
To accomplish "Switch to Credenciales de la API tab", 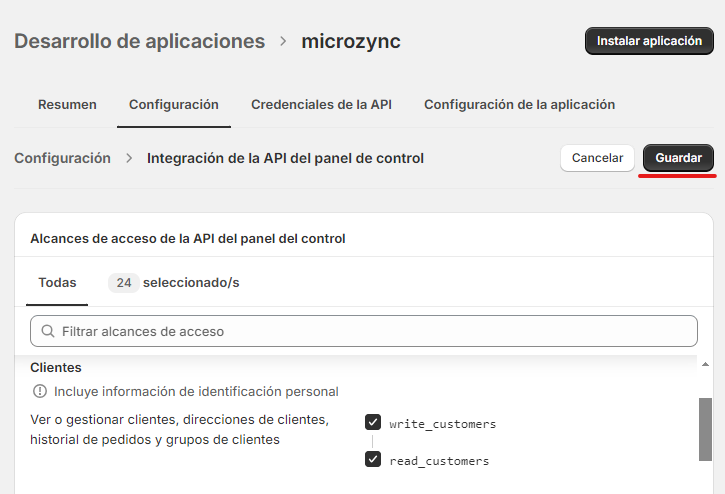I will pyautogui.click(x=321, y=104).
